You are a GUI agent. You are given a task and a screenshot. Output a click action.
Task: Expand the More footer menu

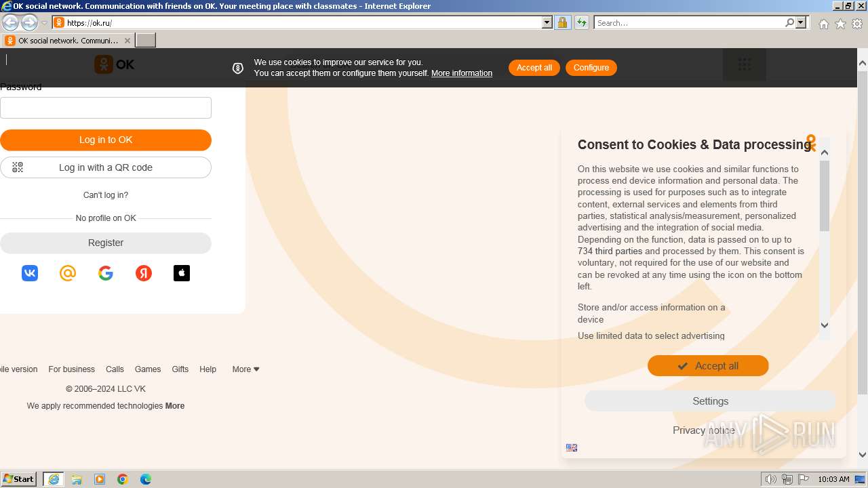(245, 369)
